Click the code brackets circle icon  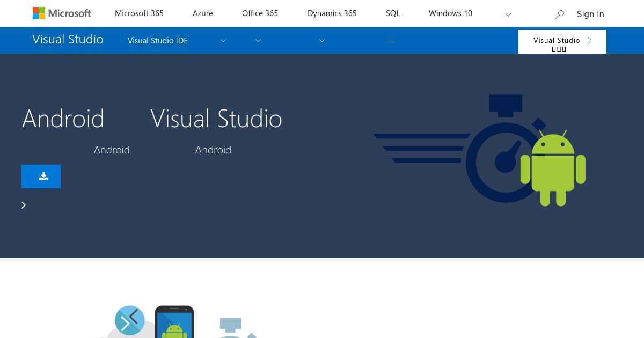(129, 320)
